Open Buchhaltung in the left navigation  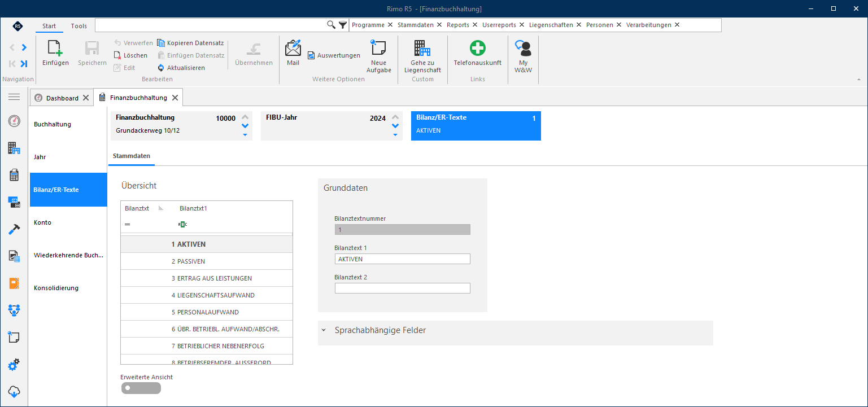click(x=68, y=124)
